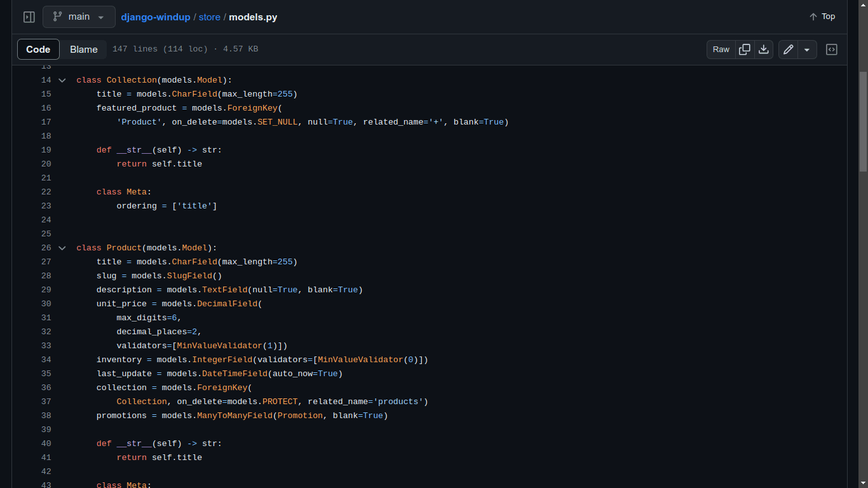Click the Product class name

124,248
